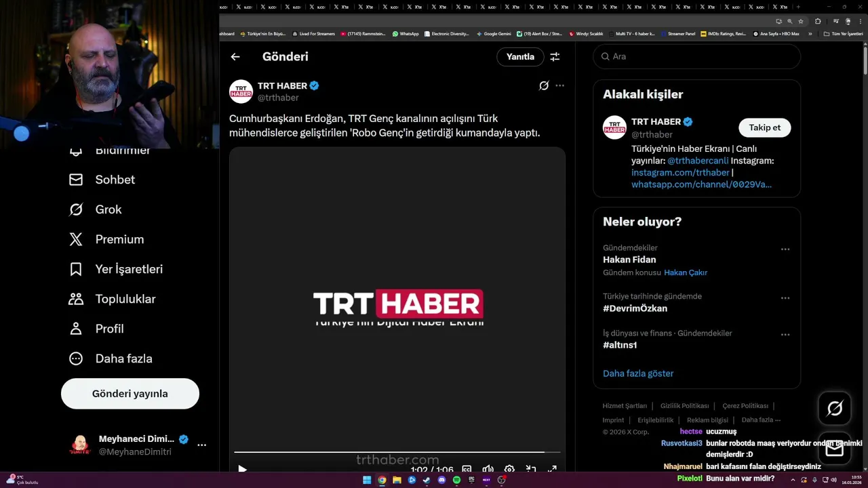This screenshot has height=488, width=868.
Task: Open the floating messages envelope button
Action: (x=835, y=449)
